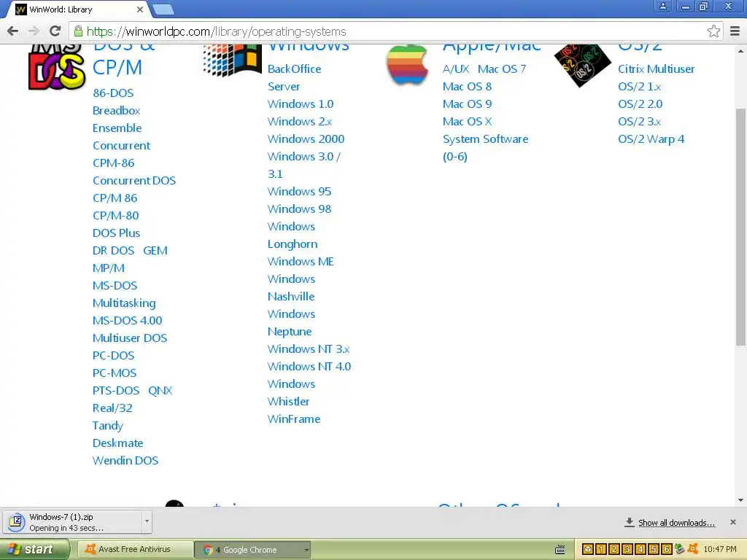Screen dimensions: 747x560
Task: Open the BackOffice Server link
Action: 294,77
